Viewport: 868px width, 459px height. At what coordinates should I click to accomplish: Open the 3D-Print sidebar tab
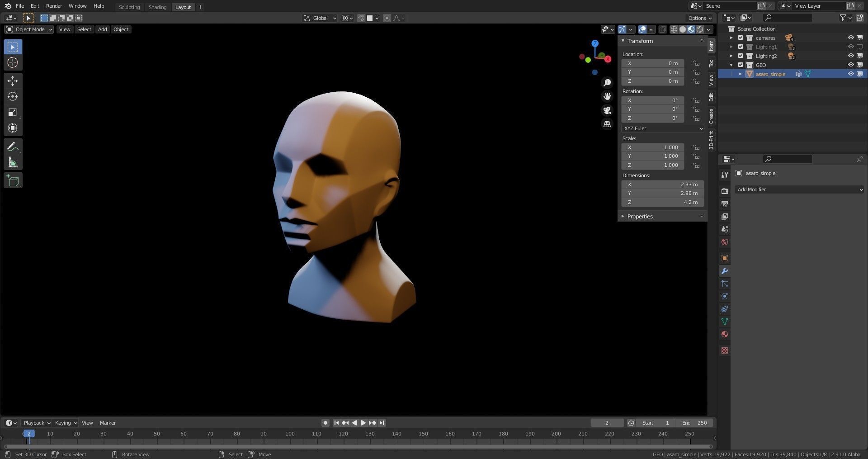click(x=711, y=140)
